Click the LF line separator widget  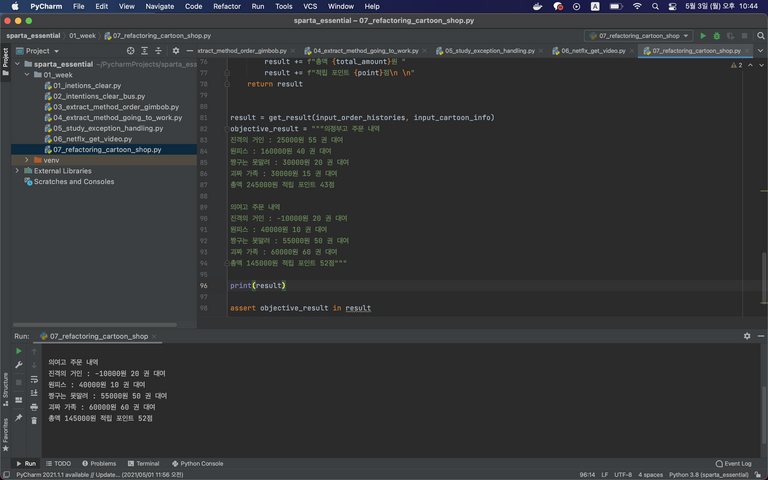[605, 475]
